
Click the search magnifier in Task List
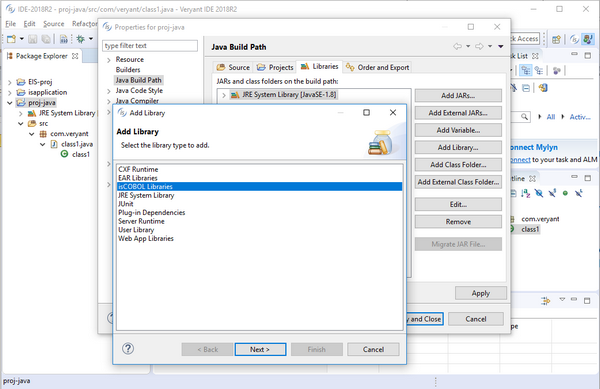(x=524, y=116)
